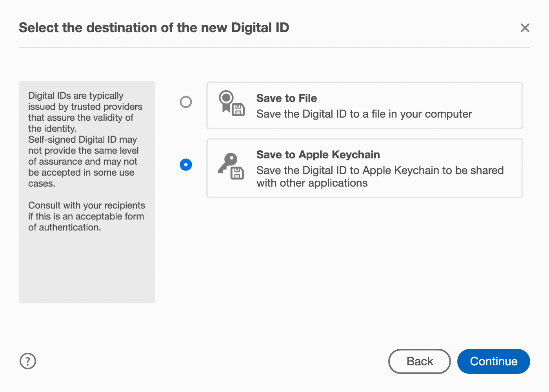Click the Save to File heading

(287, 98)
